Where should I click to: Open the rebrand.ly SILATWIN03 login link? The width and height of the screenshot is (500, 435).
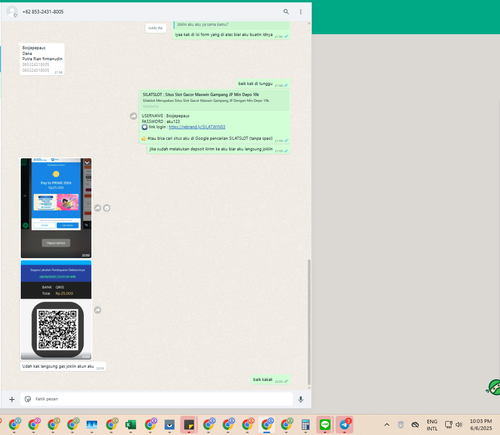[197, 127]
